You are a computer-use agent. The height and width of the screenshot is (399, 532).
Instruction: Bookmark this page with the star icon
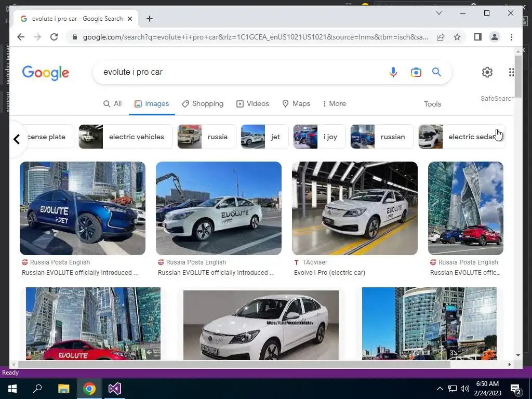click(x=457, y=37)
